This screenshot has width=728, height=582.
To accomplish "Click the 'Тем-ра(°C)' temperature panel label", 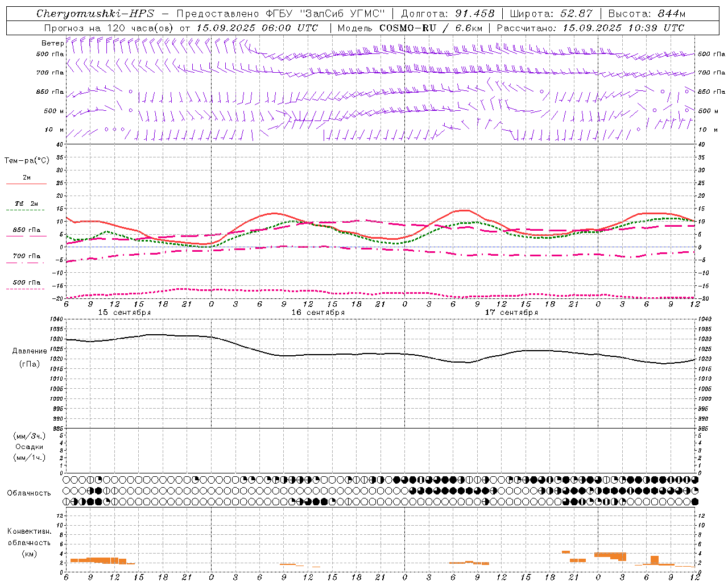I will 27,161.
